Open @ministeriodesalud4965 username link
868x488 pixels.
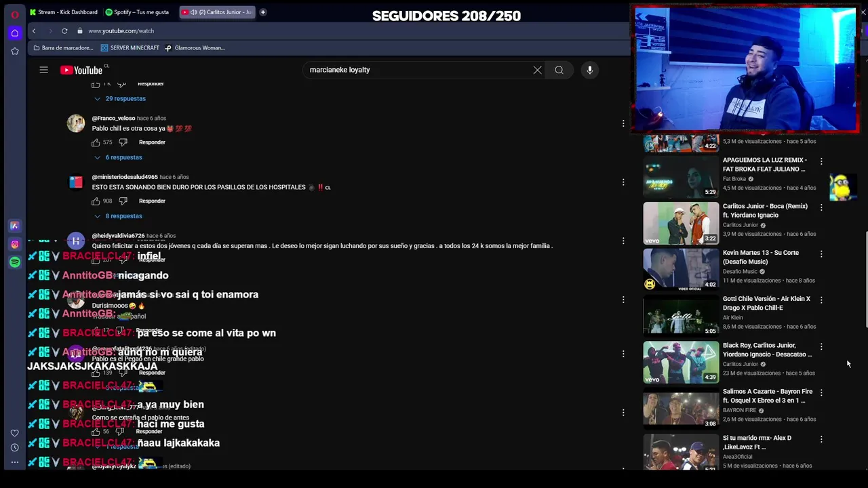coord(125,177)
